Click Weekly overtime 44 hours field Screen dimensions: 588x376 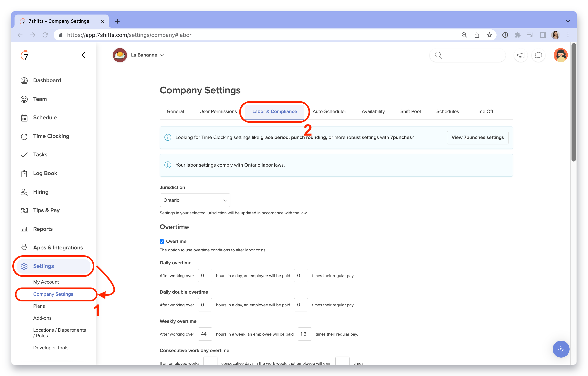tap(205, 334)
